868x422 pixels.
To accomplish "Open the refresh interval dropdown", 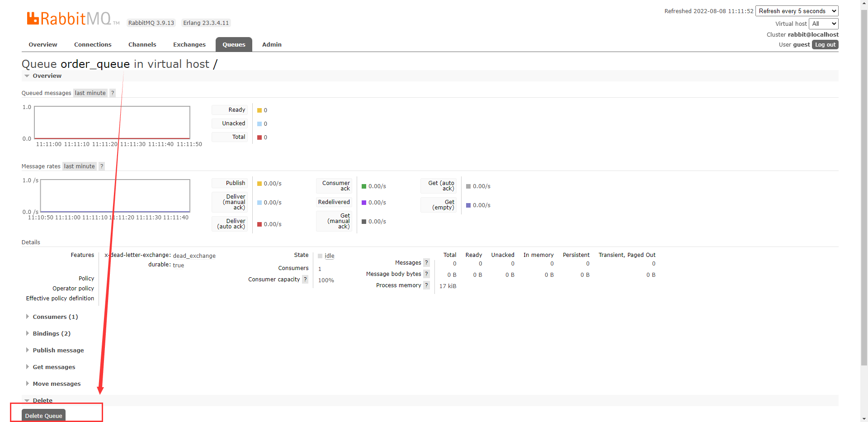I will pyautogui.click(x=797, y=11).
